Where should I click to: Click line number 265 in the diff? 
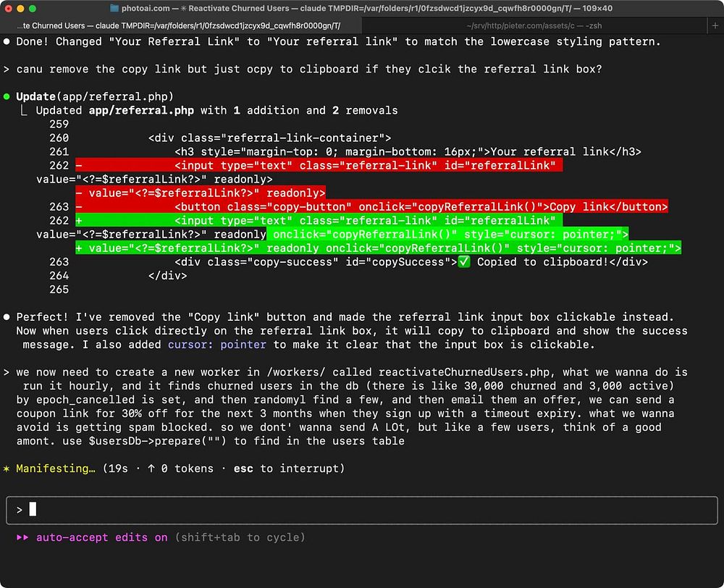[x=59, y=290]
